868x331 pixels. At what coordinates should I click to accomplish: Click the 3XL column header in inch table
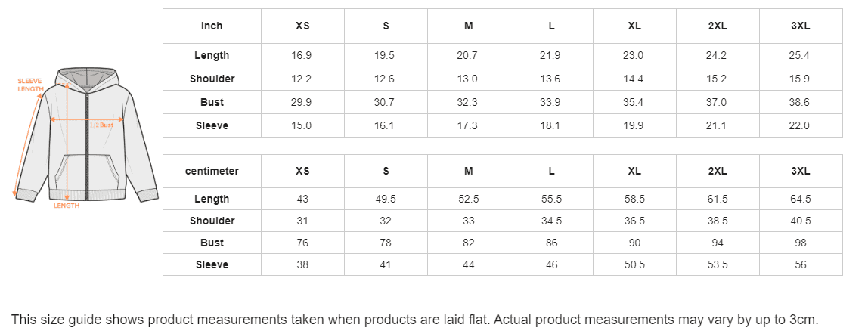[x=801, y=26]
